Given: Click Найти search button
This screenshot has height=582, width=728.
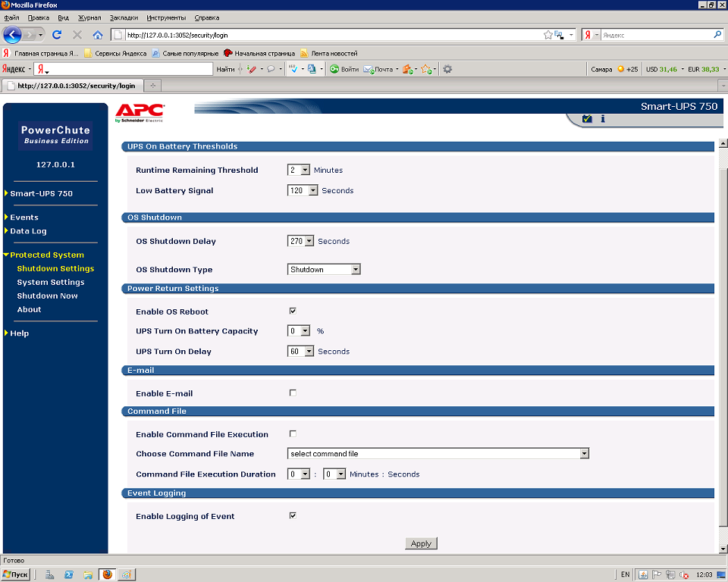Looking at the screenshot, I should 225,69.
